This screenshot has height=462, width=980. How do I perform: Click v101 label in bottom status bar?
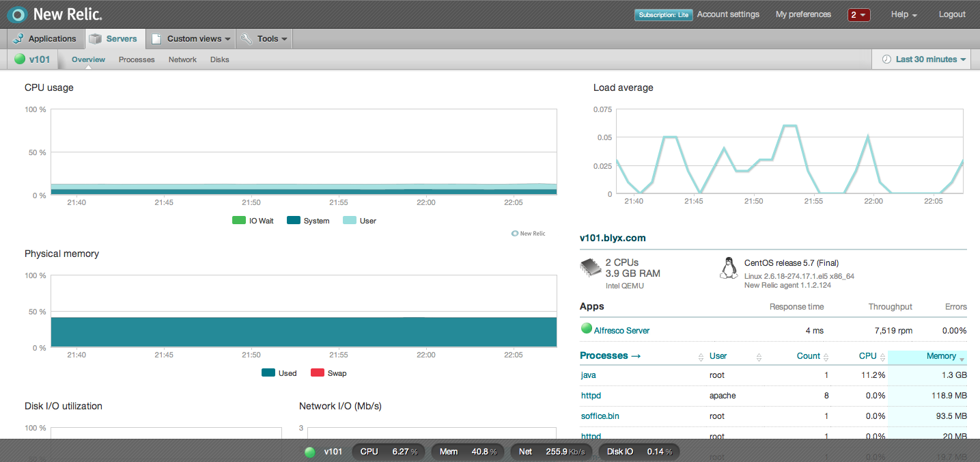click(x=333, y=452)
